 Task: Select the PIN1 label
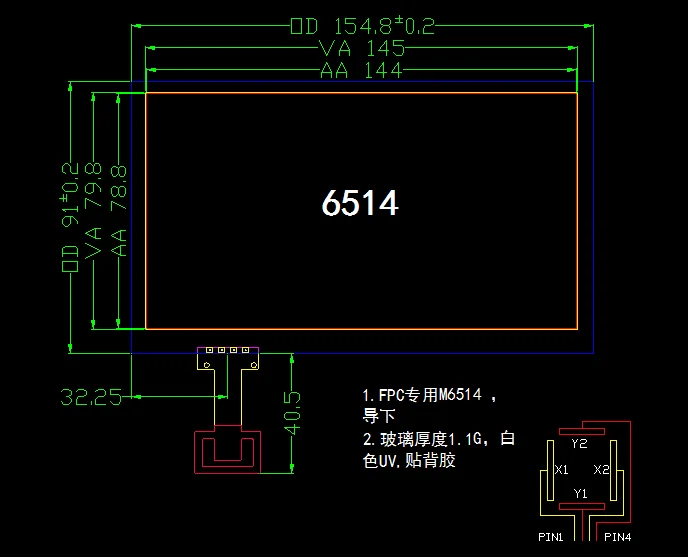pos(551,537)
